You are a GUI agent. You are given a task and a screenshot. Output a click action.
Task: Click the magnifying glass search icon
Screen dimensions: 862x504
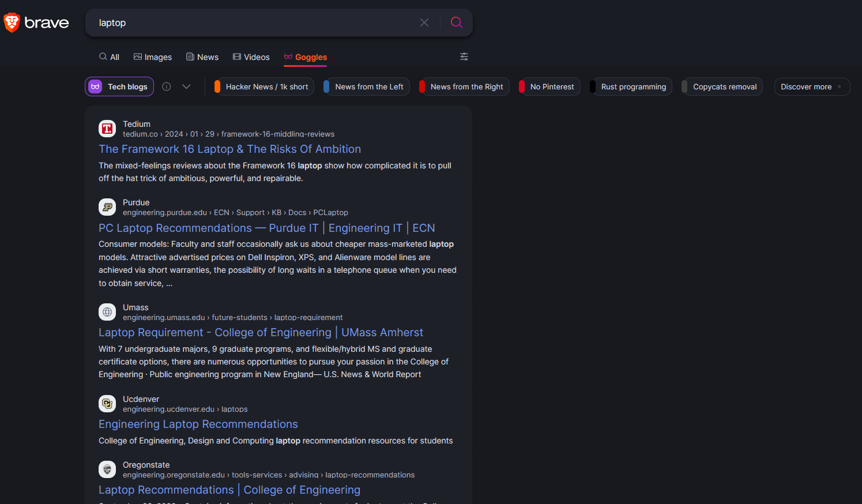pos(456,22)
